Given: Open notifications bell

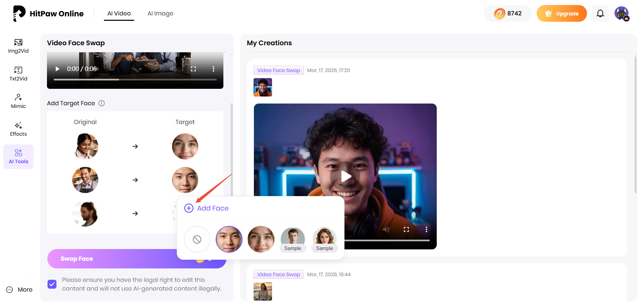Looking at the screenshot, I should (x=600, y=13).
